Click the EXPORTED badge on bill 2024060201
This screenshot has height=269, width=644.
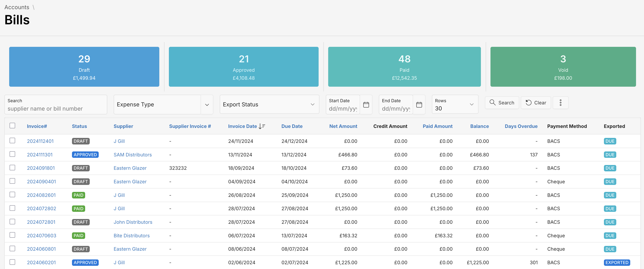pos(617,262)
